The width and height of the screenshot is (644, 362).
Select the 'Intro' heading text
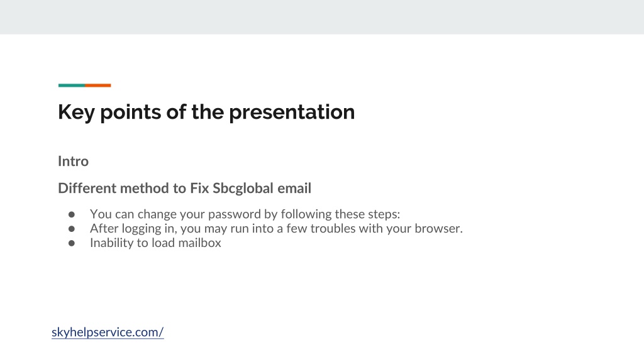point(73,161)
